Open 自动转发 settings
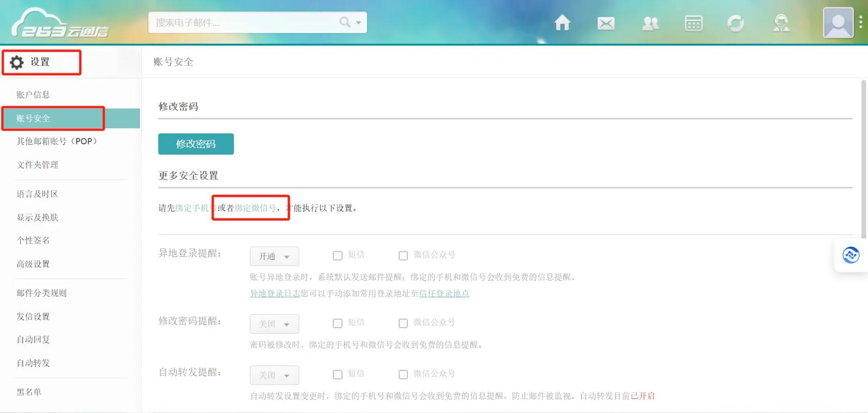Viewport: 868px width, 413px height. (x=33, y=363)
